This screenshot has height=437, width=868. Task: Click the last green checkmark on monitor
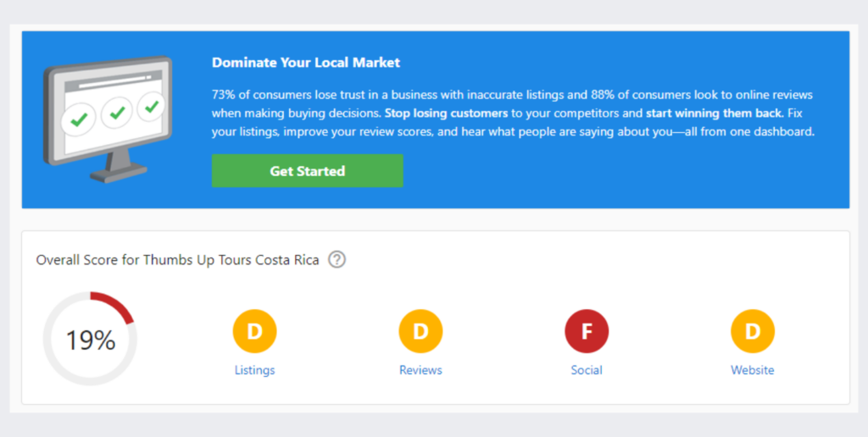[151, 106]
